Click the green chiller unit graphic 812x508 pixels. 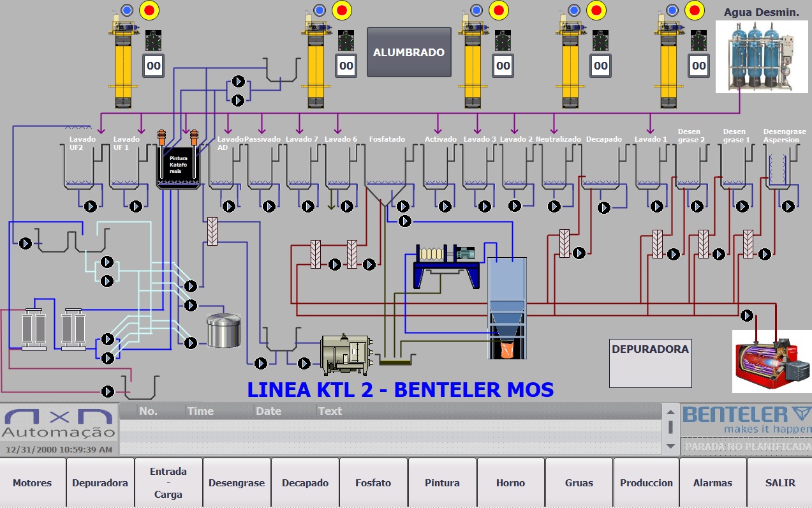tap(346, 355)
